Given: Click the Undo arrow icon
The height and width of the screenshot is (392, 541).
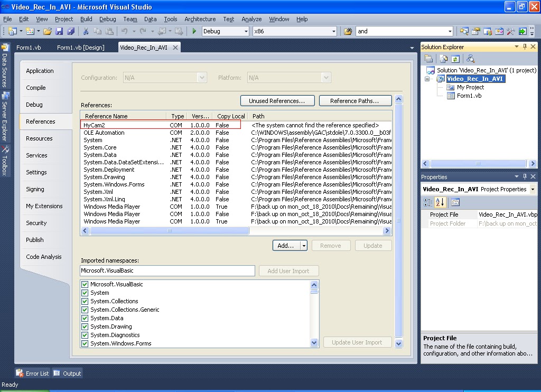Looking at the screenshot, I should pyautogui.click(x=125, y=31).
